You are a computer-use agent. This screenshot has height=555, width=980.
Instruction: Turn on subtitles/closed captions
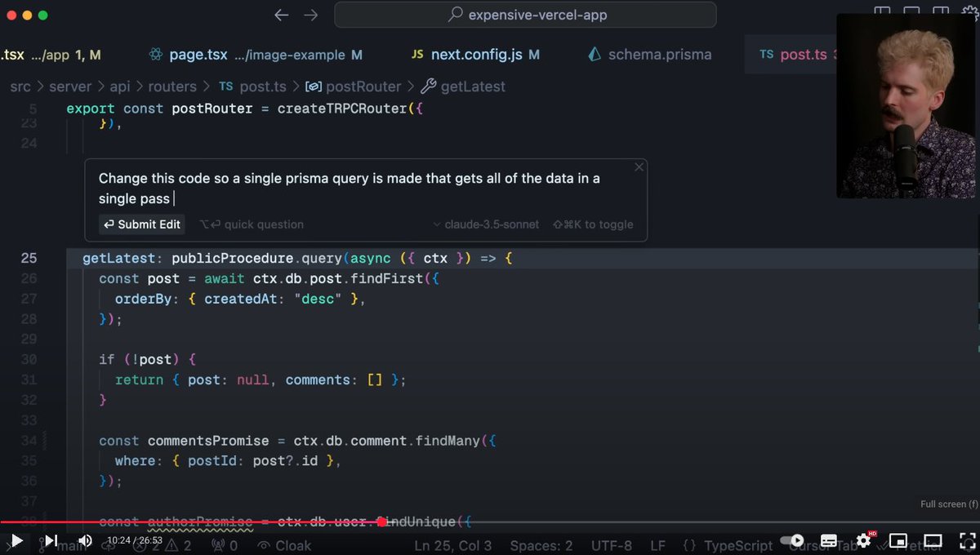(x=828, y=540)
